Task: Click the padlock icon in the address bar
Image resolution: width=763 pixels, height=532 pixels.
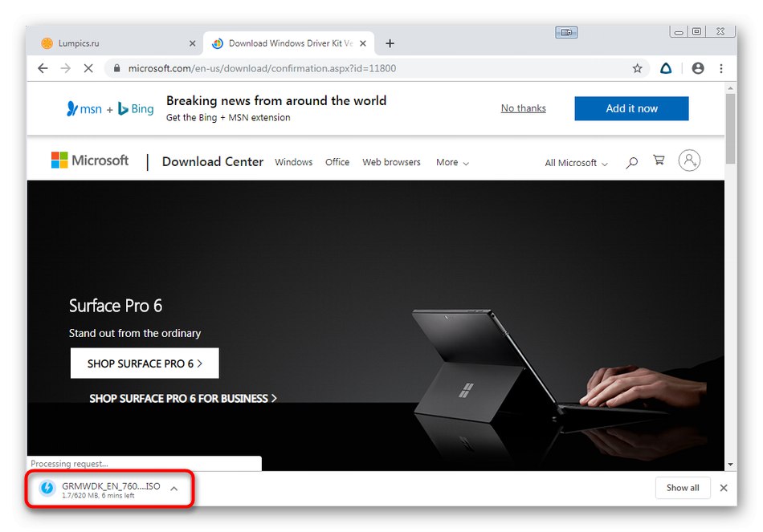Action: tap(116, 68)
